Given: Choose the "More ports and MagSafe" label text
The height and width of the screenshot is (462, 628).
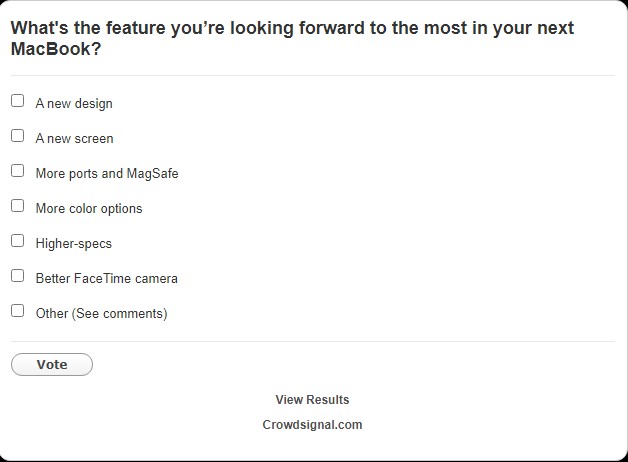Looking at the screenshot, I should click(107, 174).
